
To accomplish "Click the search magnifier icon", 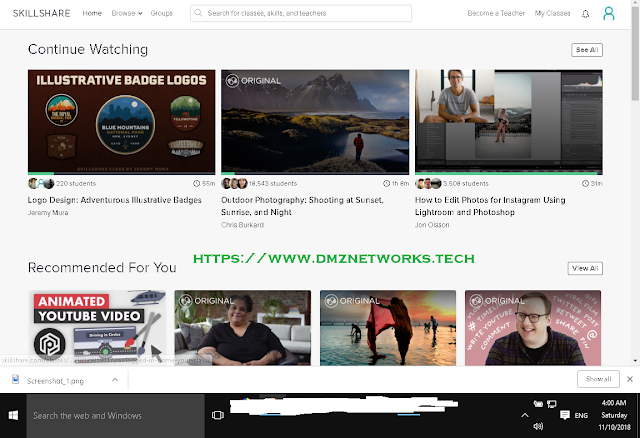I will coord(198,13).
